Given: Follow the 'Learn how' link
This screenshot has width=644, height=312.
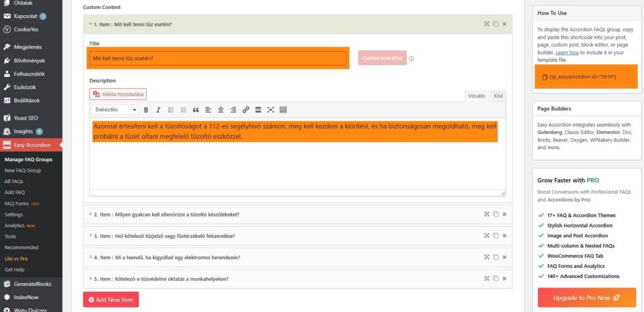Looking at the screenshot, I should (x=567, y=53).
